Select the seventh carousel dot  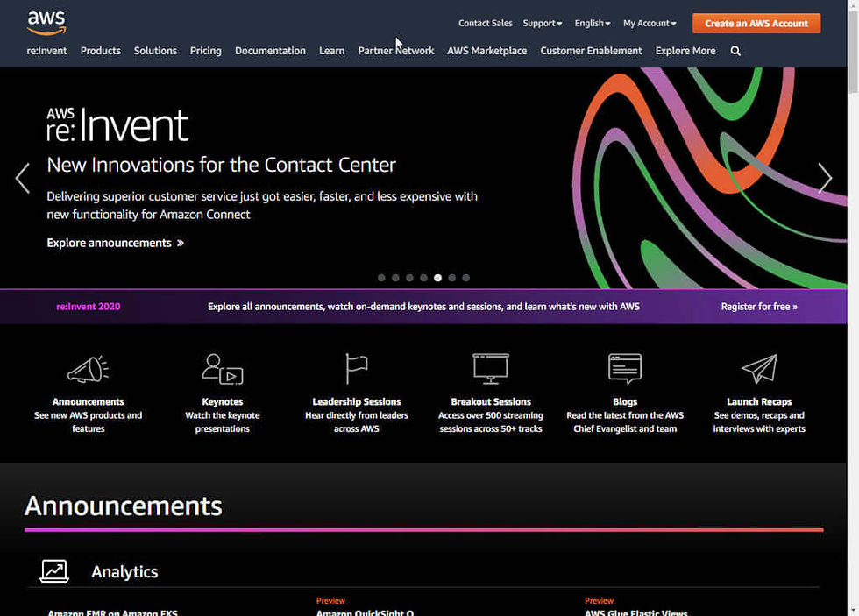pyautogui.click(x=465, y=278)
